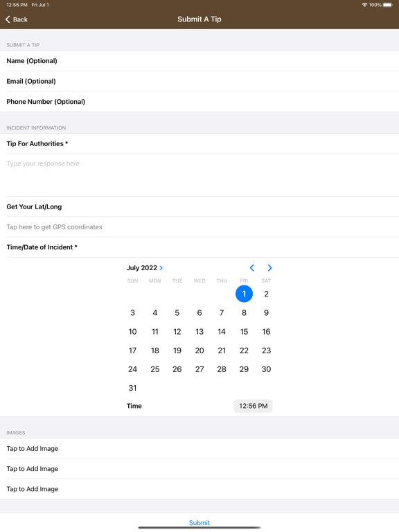This screenshot has width=399, height=532.
Task: Choose July 3 as incident date
Action: click(133, 313)
